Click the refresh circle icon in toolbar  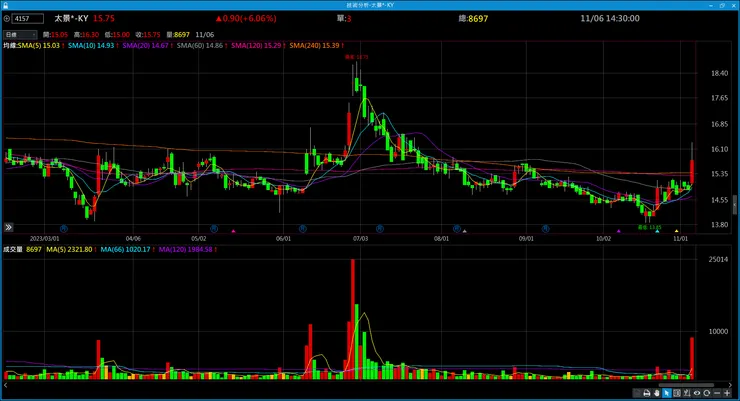point(706,393)
